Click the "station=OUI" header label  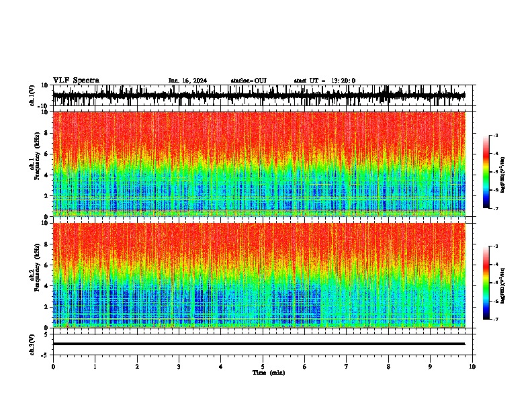pos(249,81)
